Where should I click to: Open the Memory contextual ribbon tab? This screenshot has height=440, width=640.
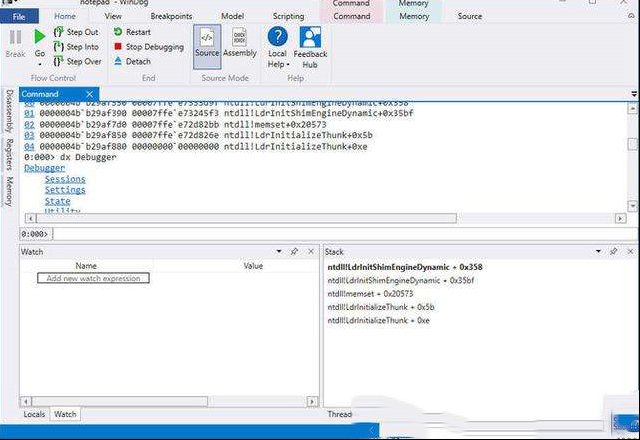point(414,16)
